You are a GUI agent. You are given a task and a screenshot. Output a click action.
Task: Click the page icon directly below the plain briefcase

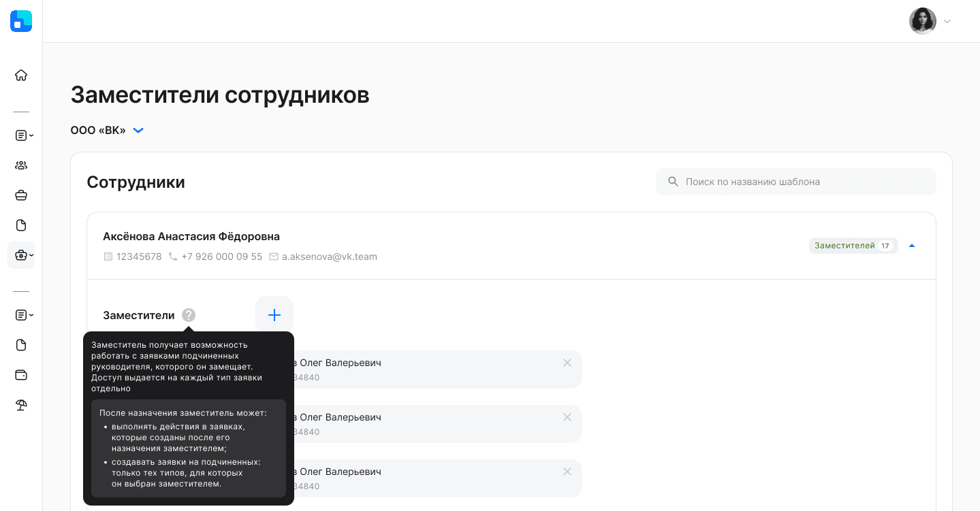[21, 225]
